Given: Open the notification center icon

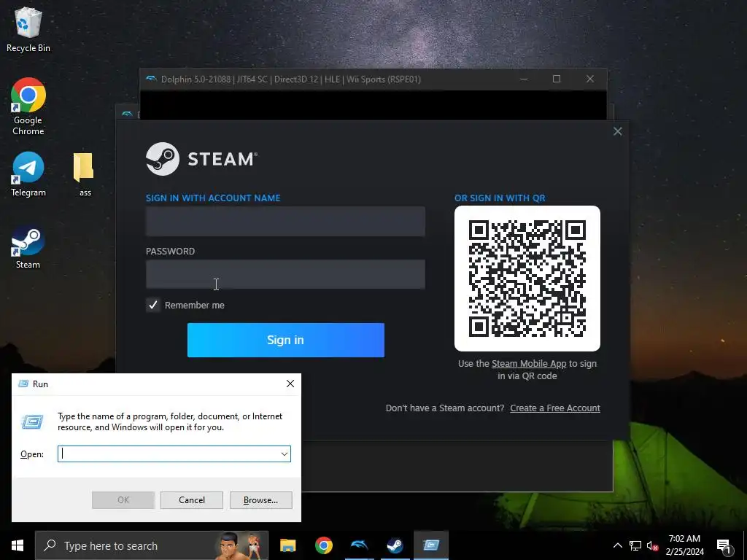Looking at the screenshot, I should pos(724,547).
